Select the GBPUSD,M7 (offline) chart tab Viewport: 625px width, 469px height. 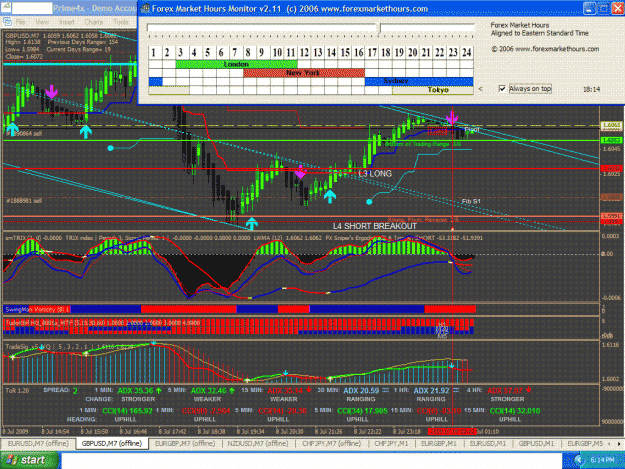click(x=112, y=443)
